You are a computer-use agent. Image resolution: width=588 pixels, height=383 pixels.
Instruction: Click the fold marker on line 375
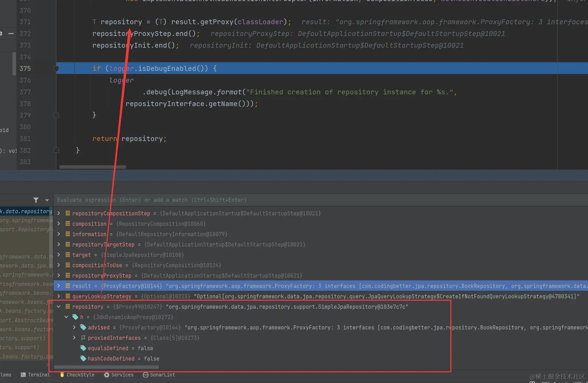[56, 68]
